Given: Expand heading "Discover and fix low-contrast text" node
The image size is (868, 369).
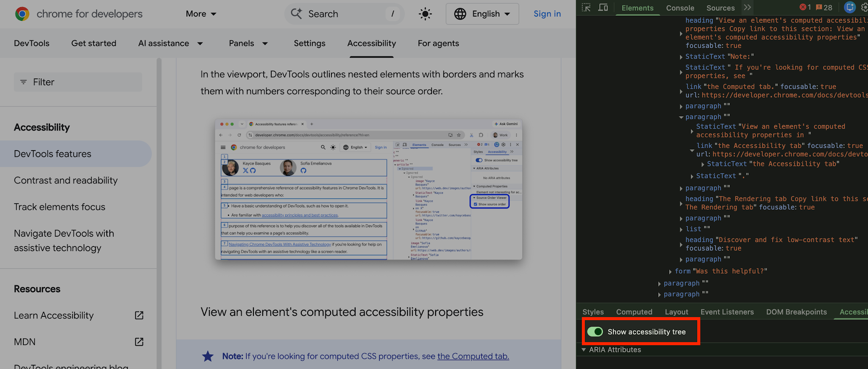Looking at the screenshot, I should [x=681, y=244].
